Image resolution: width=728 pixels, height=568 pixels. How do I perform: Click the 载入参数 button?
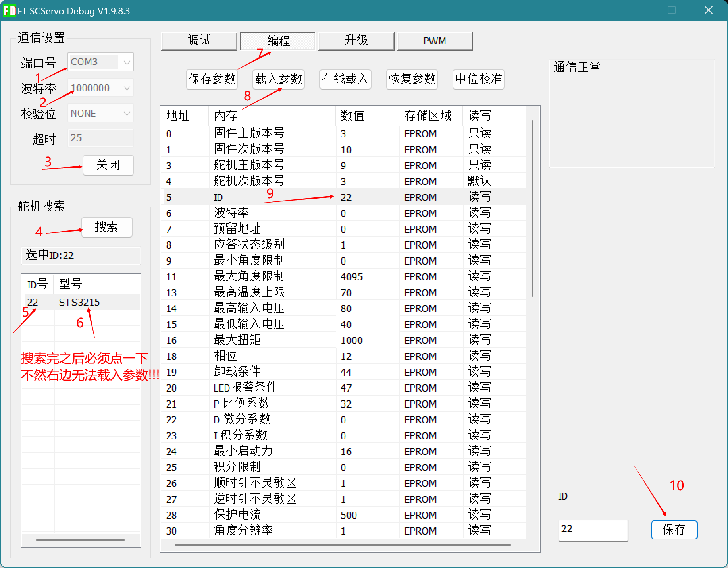[279, 79]
